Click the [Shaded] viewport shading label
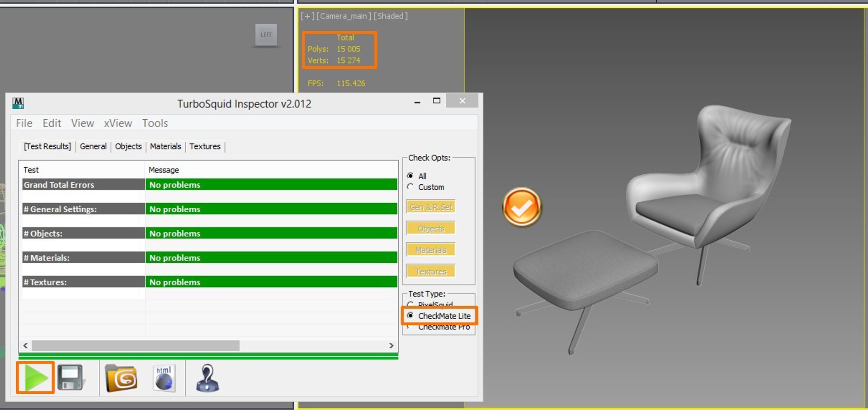Image resolution: width=868 pixels, height=410 pixels. click(391, 16)
